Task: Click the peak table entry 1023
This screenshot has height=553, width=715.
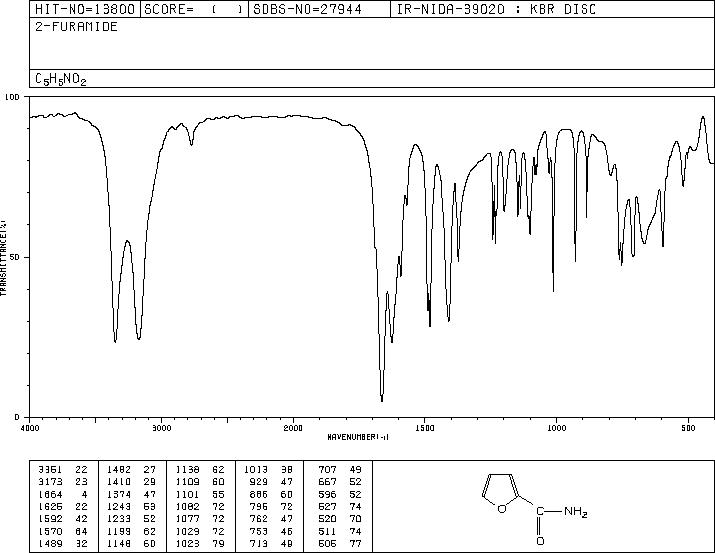Action: tap(187, 543)
